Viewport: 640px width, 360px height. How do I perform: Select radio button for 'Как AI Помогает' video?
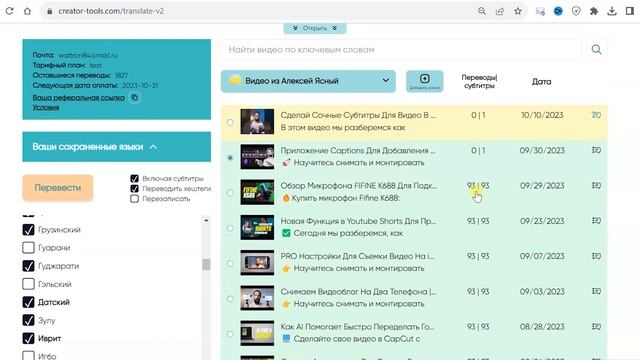[x=230, y=334]
